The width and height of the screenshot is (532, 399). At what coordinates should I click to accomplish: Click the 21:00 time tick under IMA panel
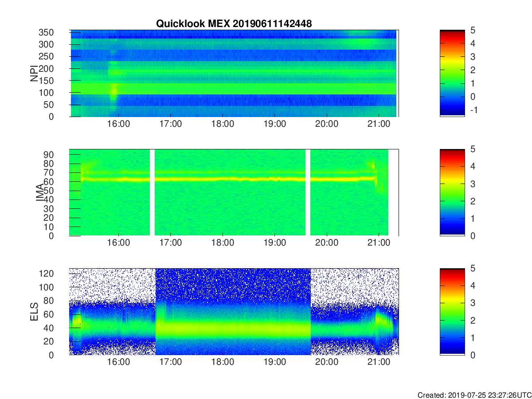(x=379, y=243)
